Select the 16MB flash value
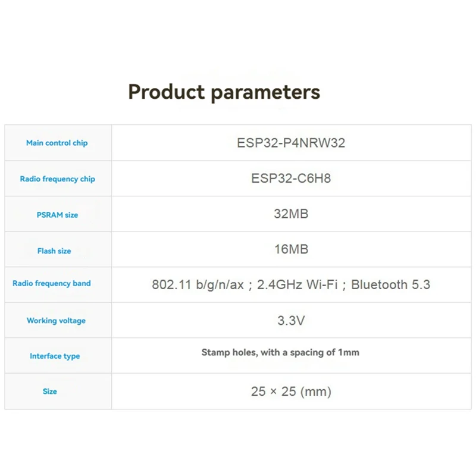 (x=291, y=249)
